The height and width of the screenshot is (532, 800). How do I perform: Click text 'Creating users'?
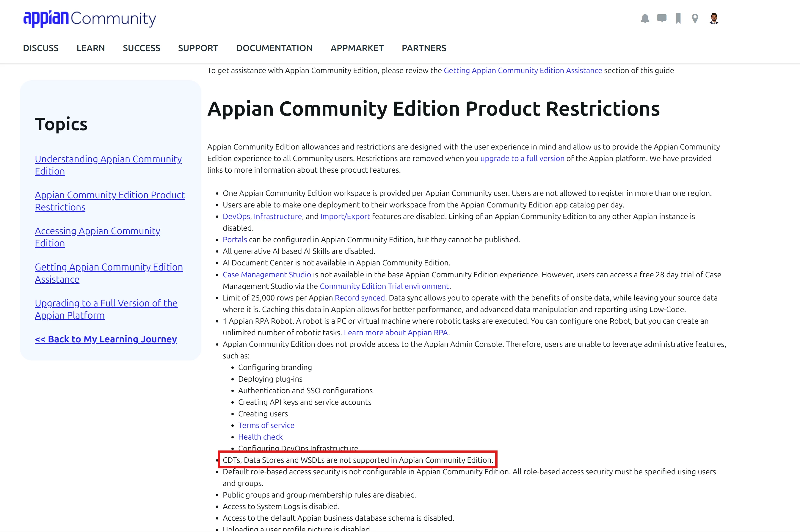point(263,414)
